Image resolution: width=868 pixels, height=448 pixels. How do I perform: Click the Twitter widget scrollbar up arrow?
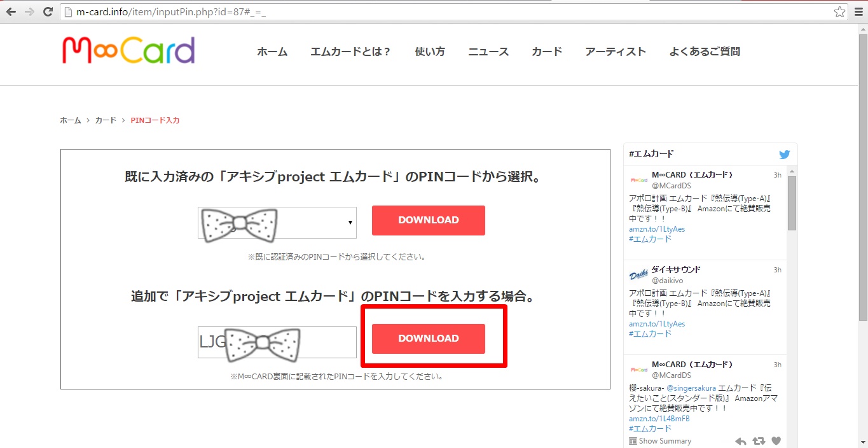tap(792, 171)
